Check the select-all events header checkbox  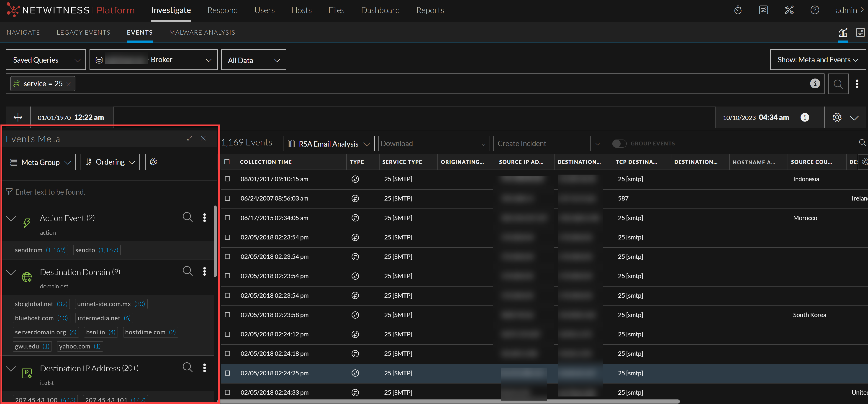click(x=227, y=162)
